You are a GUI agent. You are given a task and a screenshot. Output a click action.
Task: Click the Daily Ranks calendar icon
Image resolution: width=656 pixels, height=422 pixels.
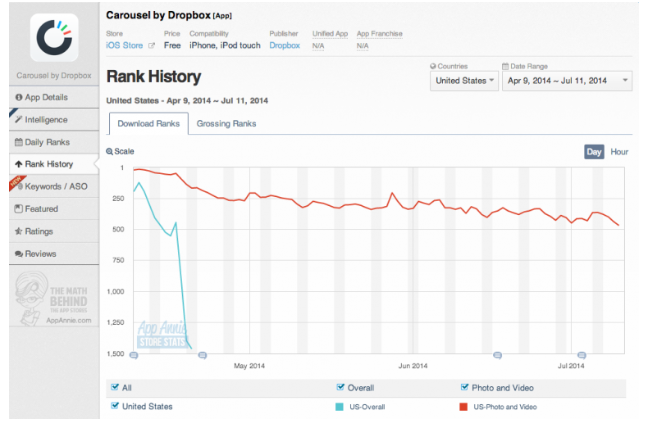click(18, 142)
